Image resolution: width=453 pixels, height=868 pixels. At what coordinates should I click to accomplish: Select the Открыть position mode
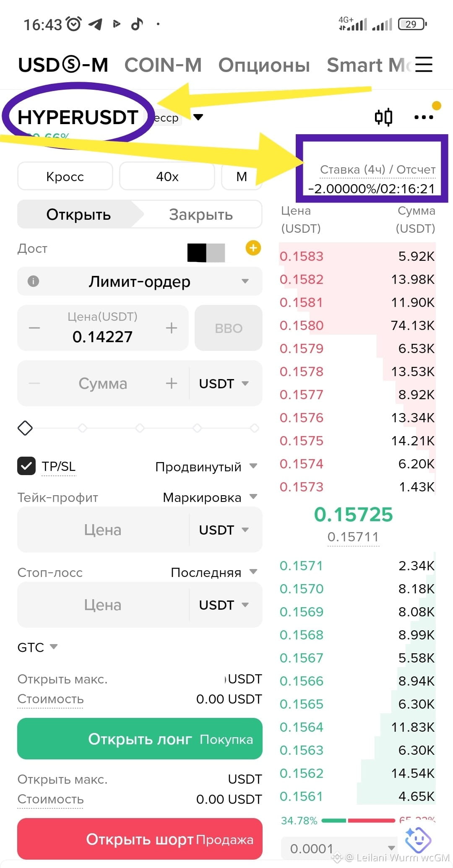pyautogui.click(x=78, y=214)
